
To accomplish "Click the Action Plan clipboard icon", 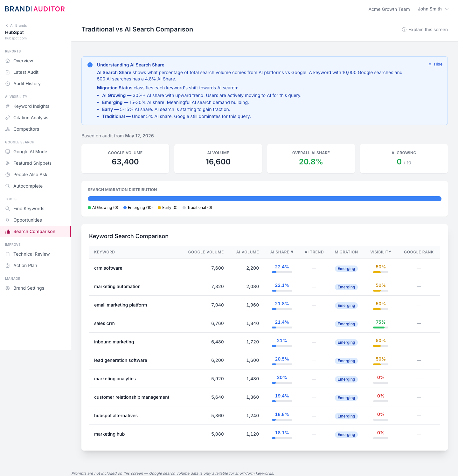I will 8,266.
